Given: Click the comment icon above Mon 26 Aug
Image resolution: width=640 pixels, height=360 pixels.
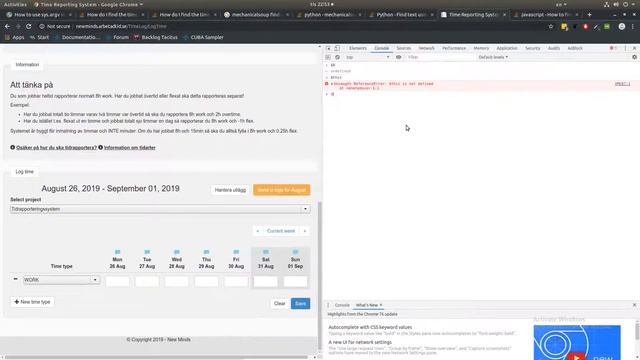Looking at the screenshot, I should [118, 252].
